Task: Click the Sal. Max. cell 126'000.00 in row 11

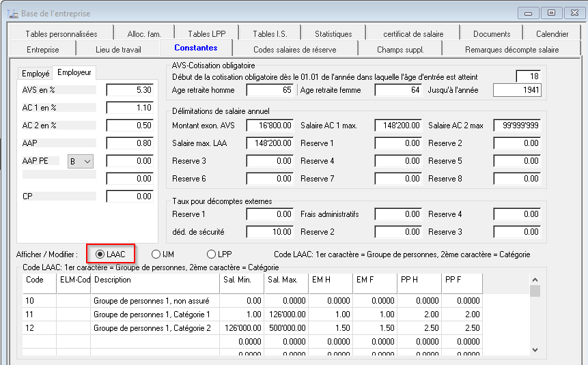Action: pyautogui.click(x=286, y=315)
